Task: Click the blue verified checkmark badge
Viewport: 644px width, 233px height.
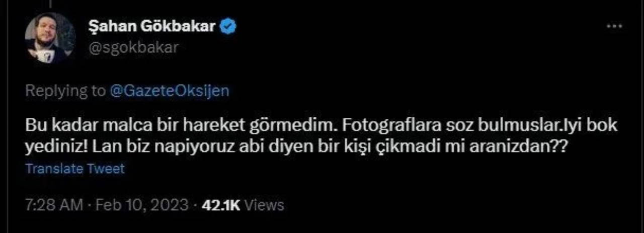Action: pyautogui.click(x=229, y=26)
